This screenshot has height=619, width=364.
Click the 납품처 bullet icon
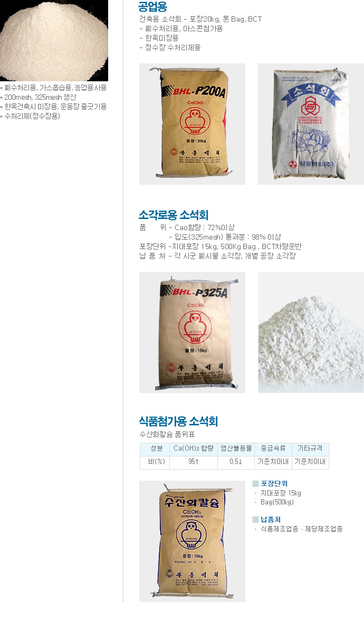tap(255, 519)
